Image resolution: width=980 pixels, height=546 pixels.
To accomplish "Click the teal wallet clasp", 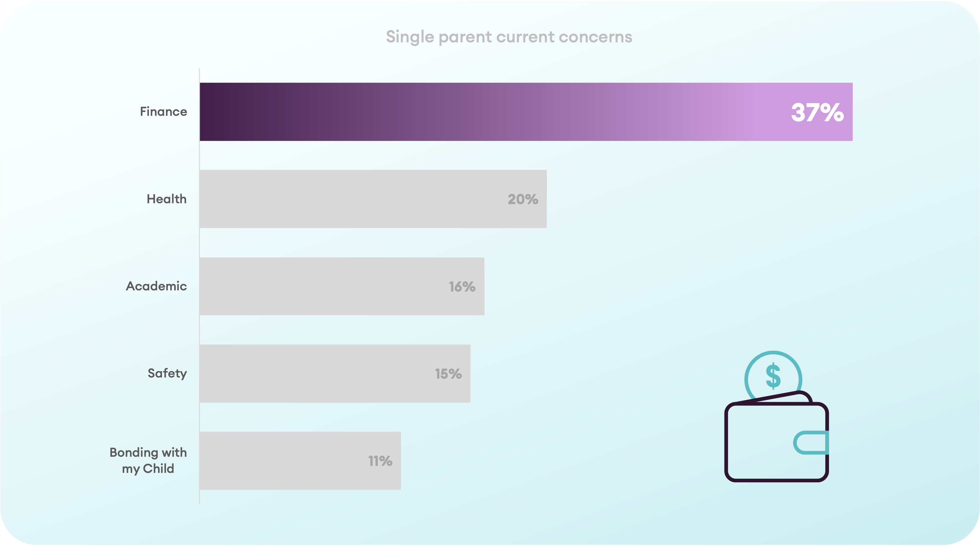I will pyautogui.click(x=811, y=442).
